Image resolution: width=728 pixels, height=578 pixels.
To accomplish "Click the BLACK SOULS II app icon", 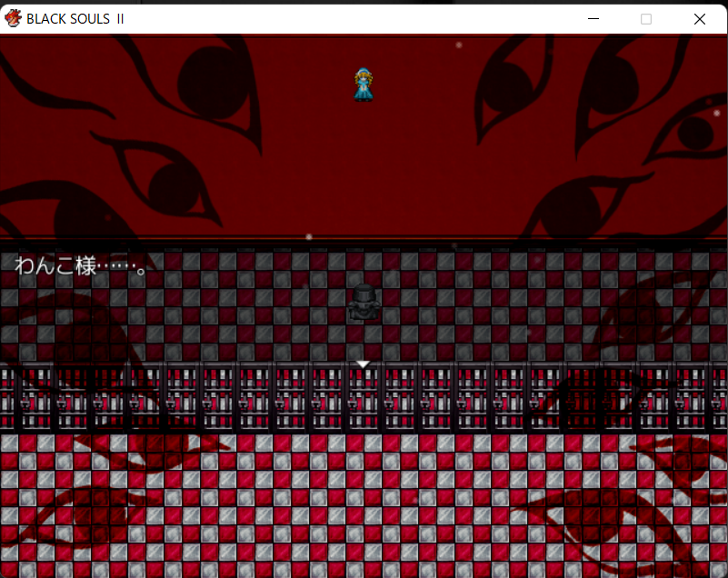I will click(13, 18).
